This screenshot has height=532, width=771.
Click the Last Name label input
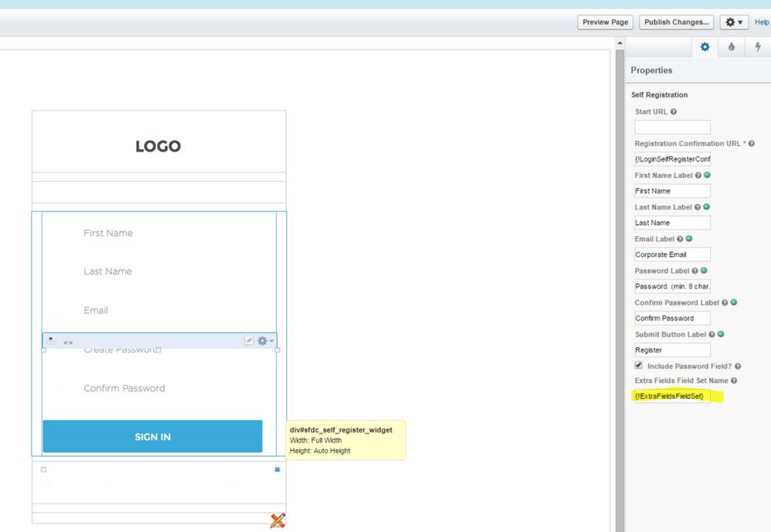coord(672,223)
